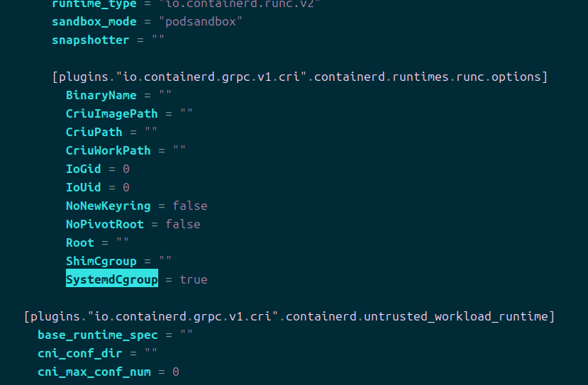Select the CriuPath key

[94, 132]
